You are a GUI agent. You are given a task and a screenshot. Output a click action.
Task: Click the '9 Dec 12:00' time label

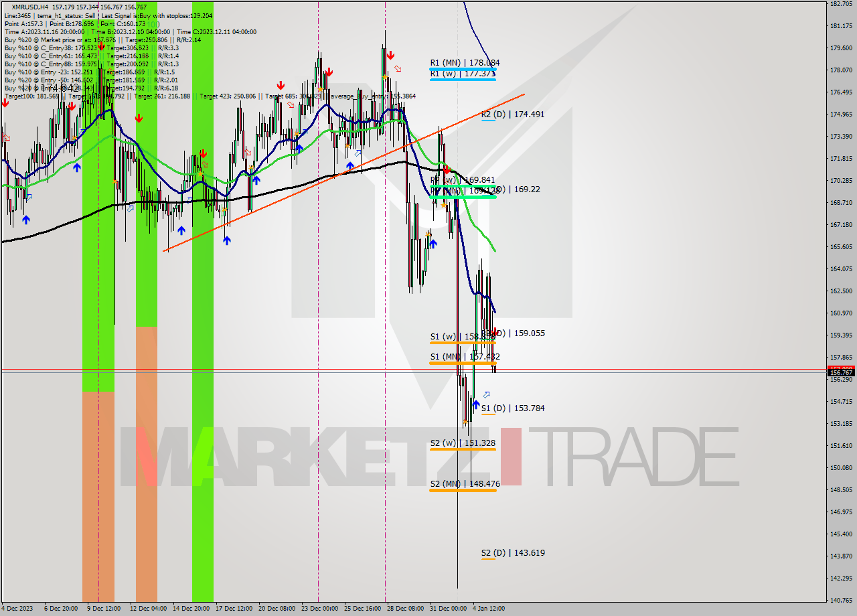pyautogui.click(x=104, y=609)
